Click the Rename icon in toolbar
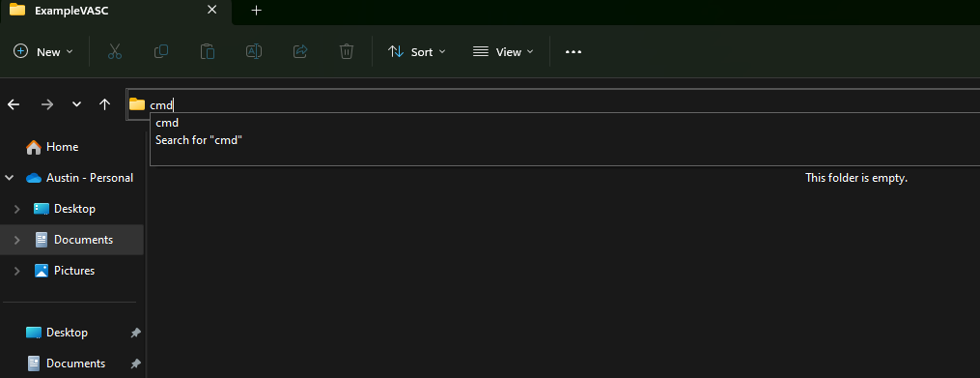This screenshot has height=378, width=980. [254, 51]
